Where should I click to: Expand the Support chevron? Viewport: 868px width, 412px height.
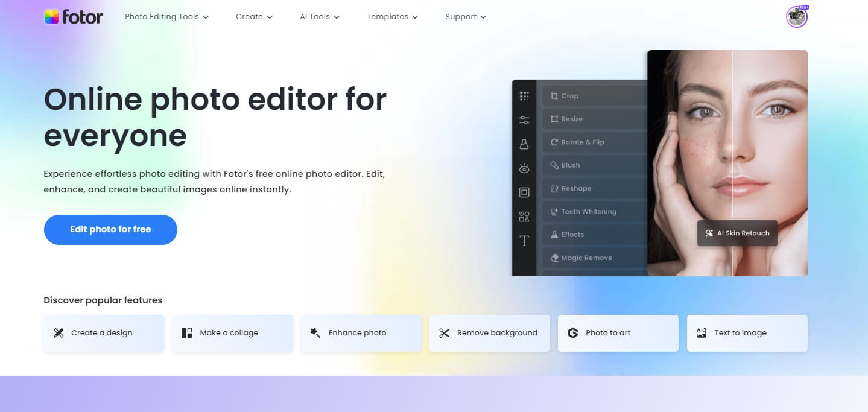tap(483, 17)
